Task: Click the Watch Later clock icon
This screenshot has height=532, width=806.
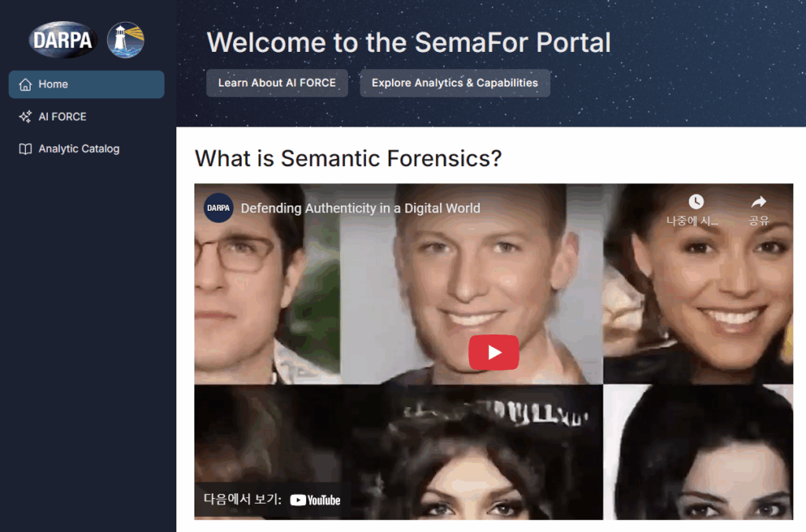Action: (696, 201)
